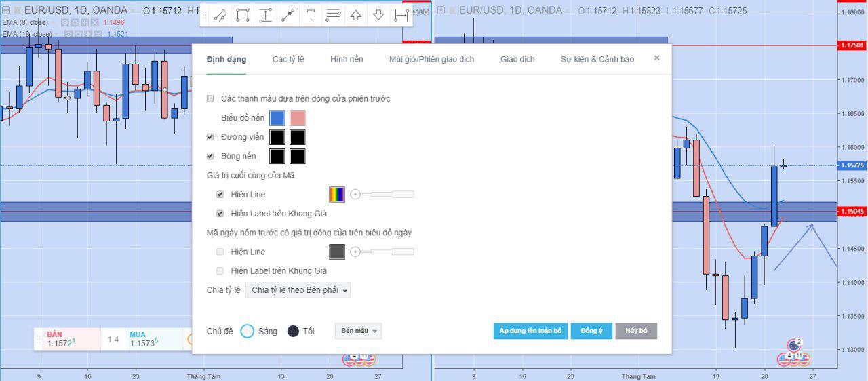This screenshot has width=868, height=381.
Task: Close the chart settings dialog
Action: [x=656, y=58]
